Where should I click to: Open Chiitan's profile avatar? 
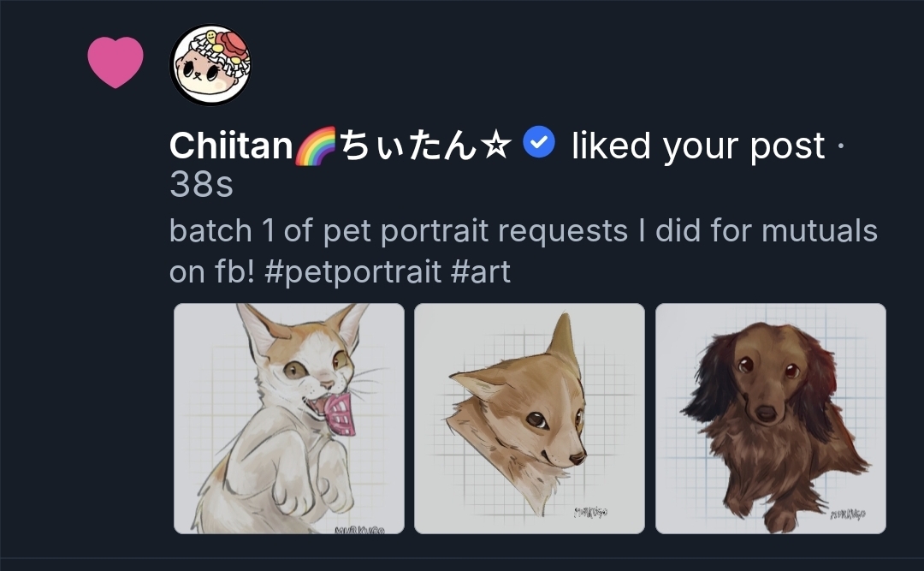pyautogui.click(x=210, y=65)
